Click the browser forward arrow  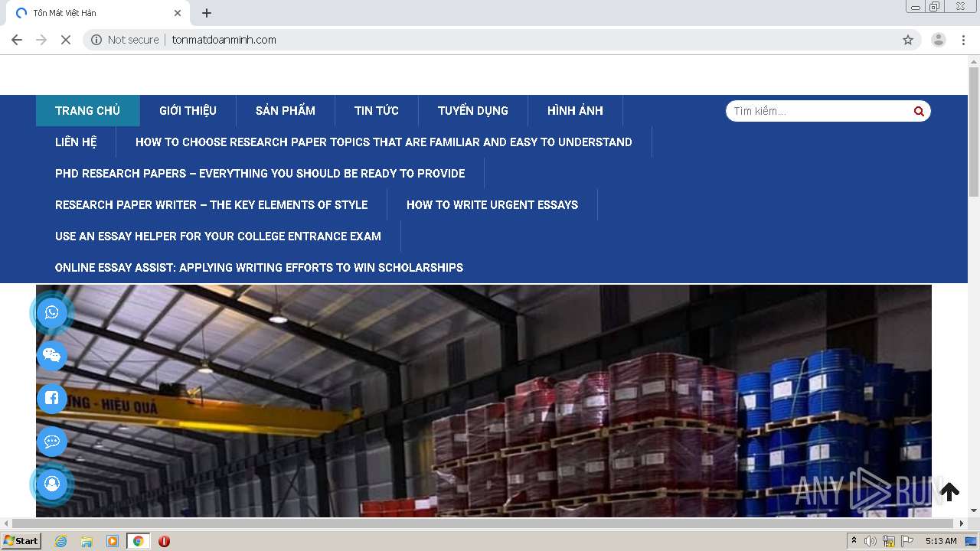41,40
